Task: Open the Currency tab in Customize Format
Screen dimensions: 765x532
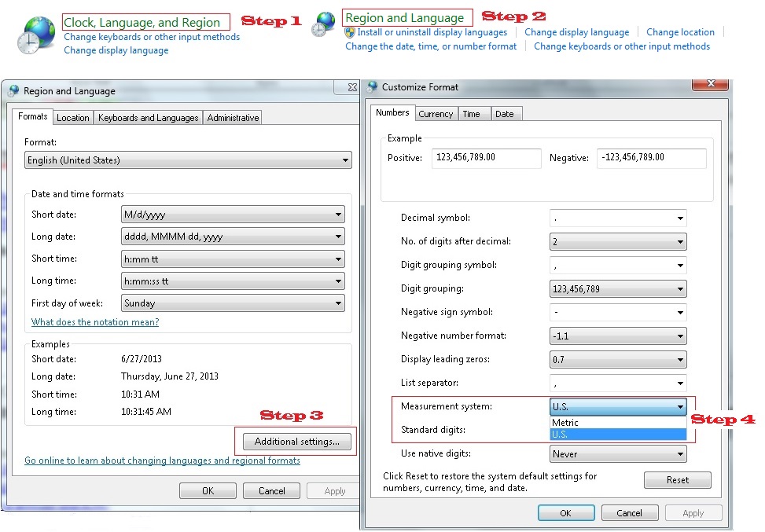Action: 436,113
